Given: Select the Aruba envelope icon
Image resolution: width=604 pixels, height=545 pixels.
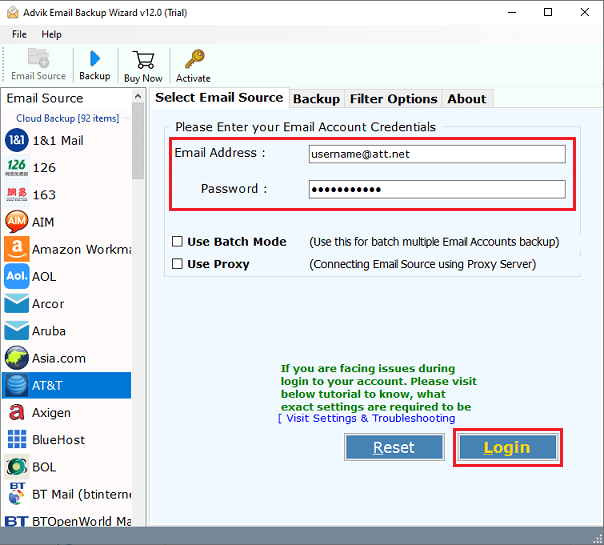Looking at the screenshot, I should coord(17,331).
